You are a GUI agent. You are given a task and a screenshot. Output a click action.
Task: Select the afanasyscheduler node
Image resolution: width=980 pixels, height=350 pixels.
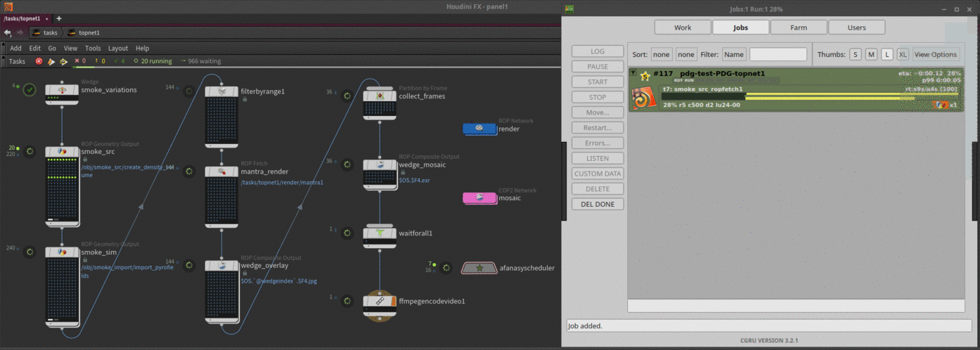(479, 268)
